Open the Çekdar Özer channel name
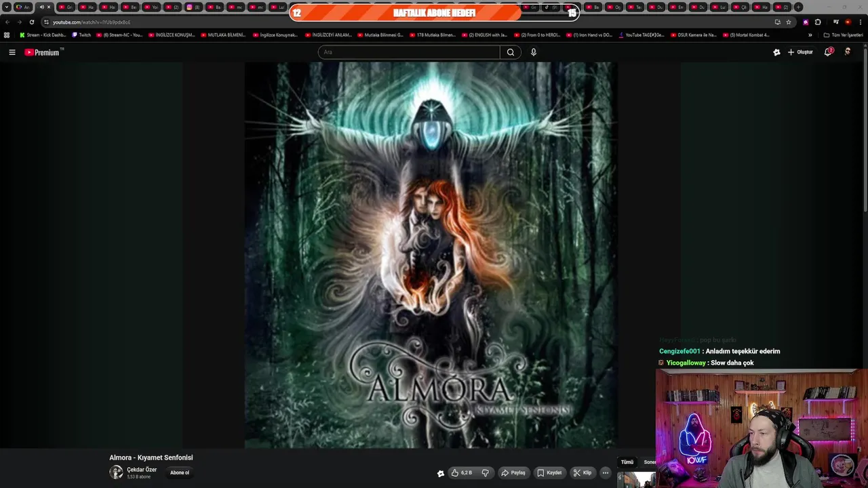 coord(142,470)
